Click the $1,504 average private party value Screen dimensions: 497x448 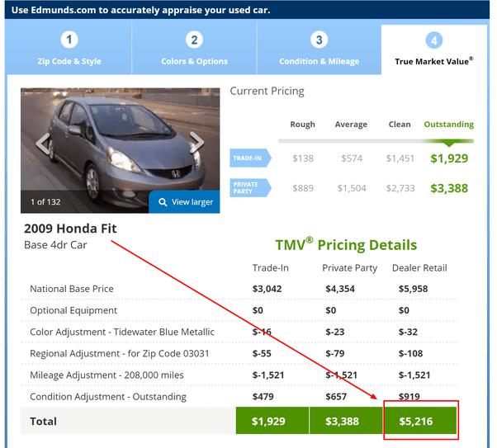(352, 188)
